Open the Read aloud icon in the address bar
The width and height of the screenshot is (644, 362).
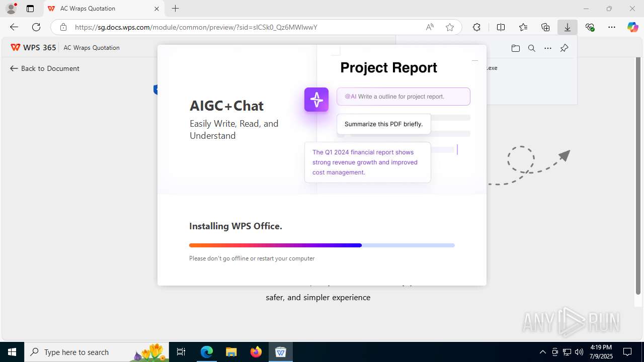(x=430, y=27)
